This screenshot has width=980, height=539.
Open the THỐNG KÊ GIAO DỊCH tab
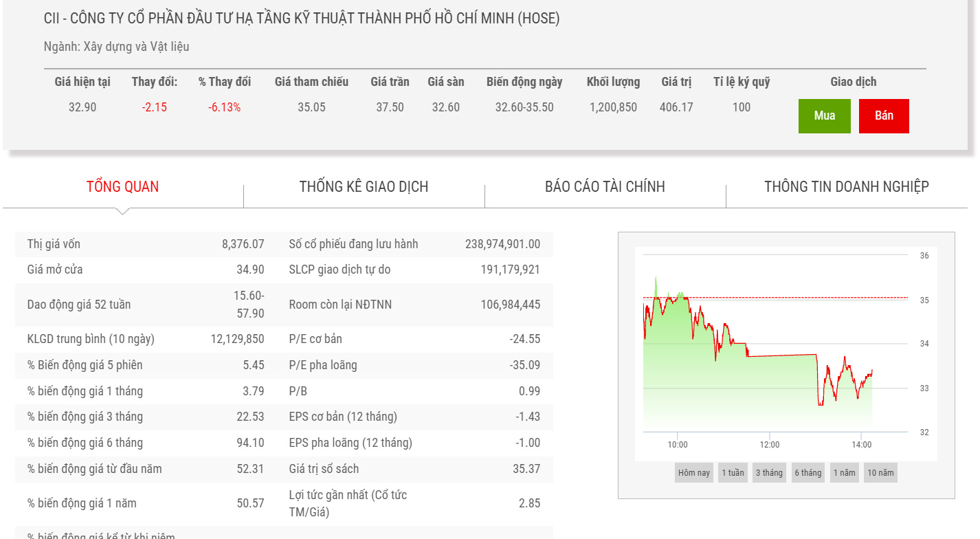tap(364, 186)
